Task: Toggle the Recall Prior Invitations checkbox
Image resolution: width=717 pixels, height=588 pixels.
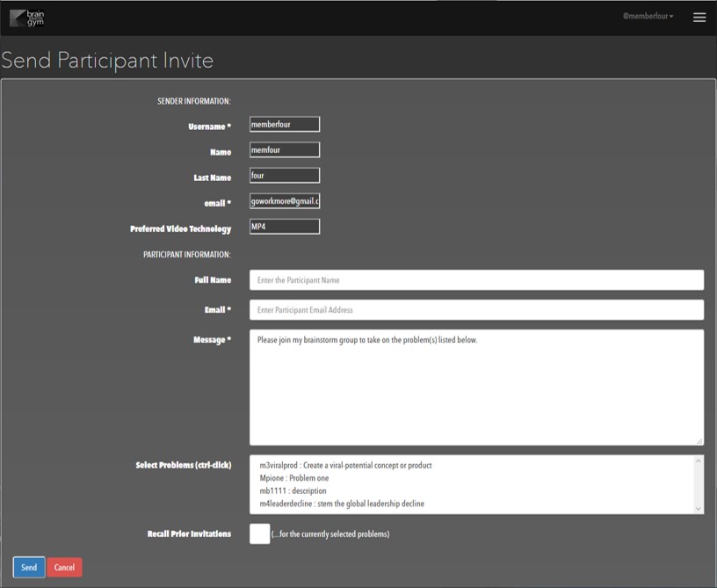Action: [260, 534]
